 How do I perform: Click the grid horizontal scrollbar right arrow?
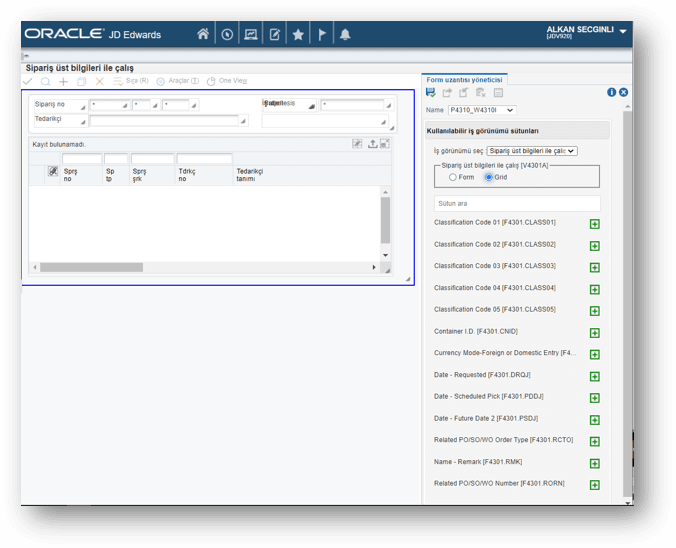374,267
